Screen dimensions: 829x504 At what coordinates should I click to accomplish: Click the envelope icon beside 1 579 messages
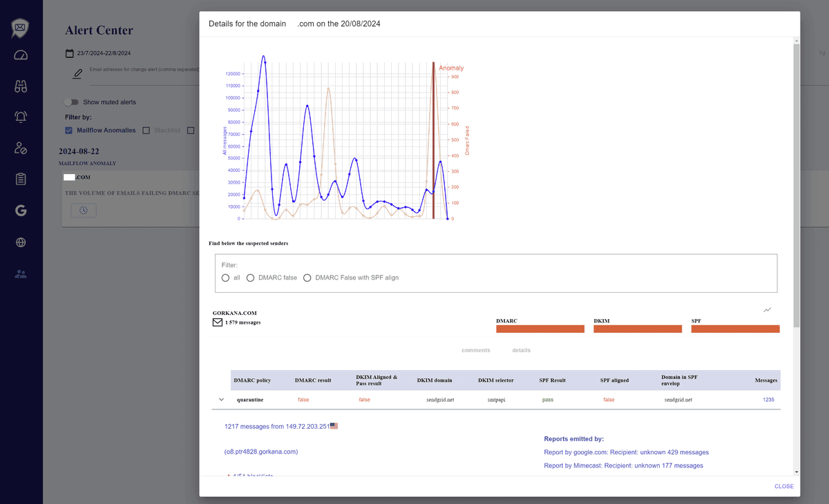coord(218,322)
